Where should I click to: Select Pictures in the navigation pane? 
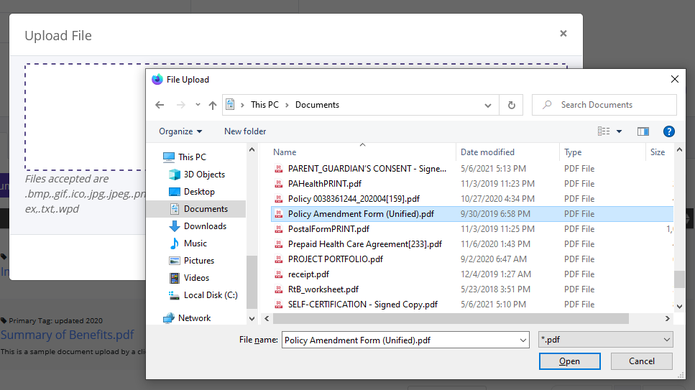191,261
